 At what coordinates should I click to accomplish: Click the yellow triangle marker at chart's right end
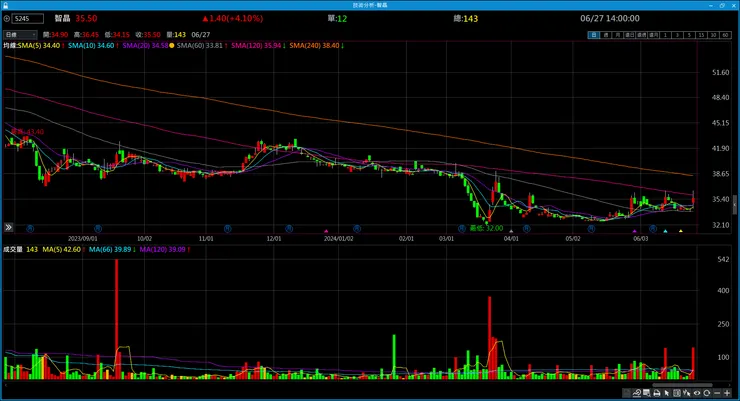pyautogui.click(x=681, y=231)
